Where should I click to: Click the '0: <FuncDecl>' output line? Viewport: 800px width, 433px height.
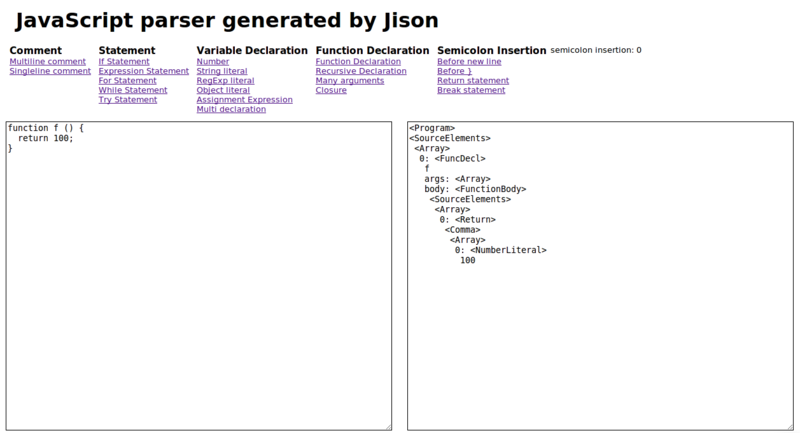(453, 159)
